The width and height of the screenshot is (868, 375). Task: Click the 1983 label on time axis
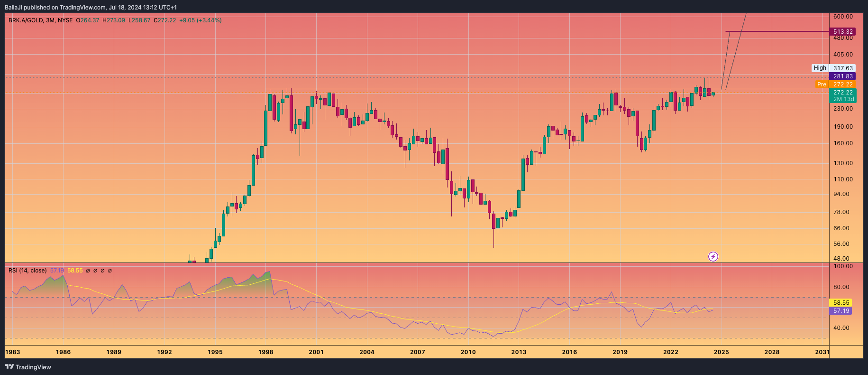tap(13, 352)
